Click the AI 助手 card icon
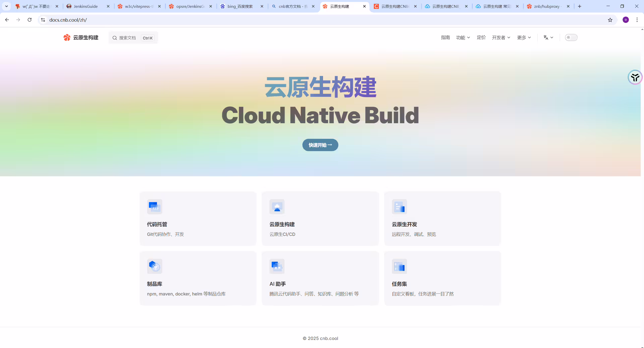This screenshot has width=644, height=348. pyautogui.click(x=277, y=266)
